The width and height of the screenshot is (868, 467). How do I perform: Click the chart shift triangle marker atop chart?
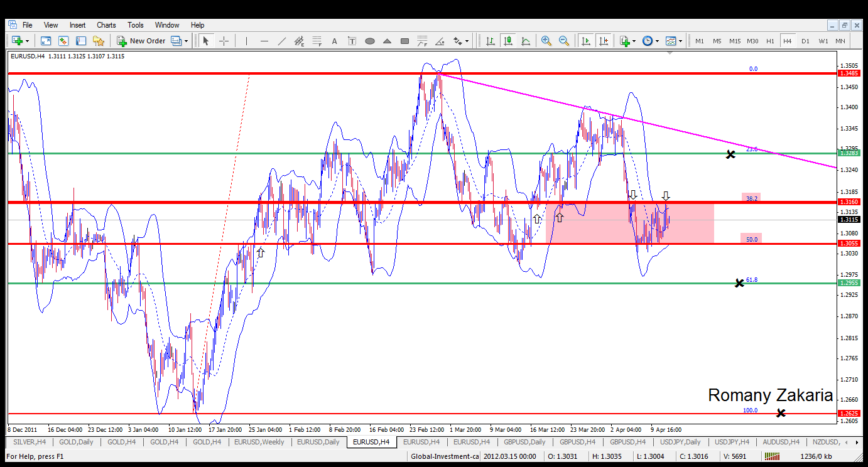pyautogui.click(x=670, y=53)
